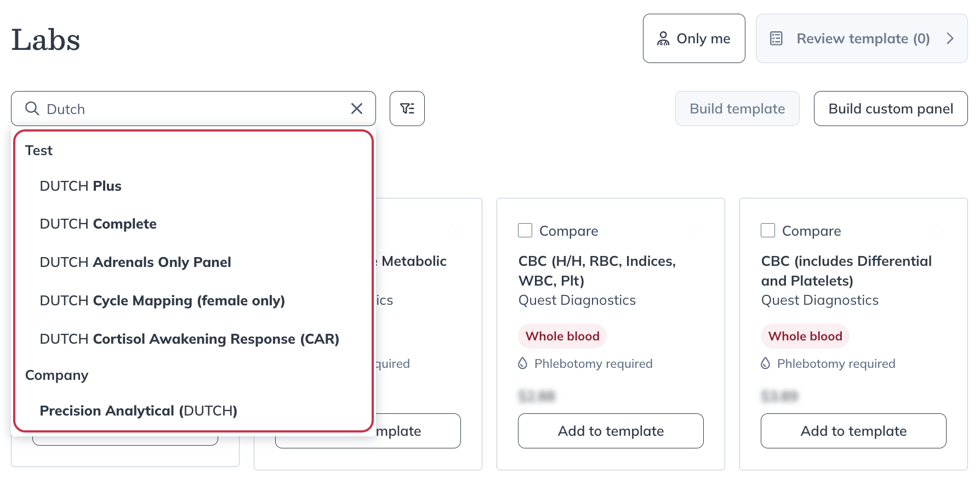The width and height of the screenshot is (980, 478).
Task: Select Precision Analytical (DUTCH) company
Action: [138, 411]
